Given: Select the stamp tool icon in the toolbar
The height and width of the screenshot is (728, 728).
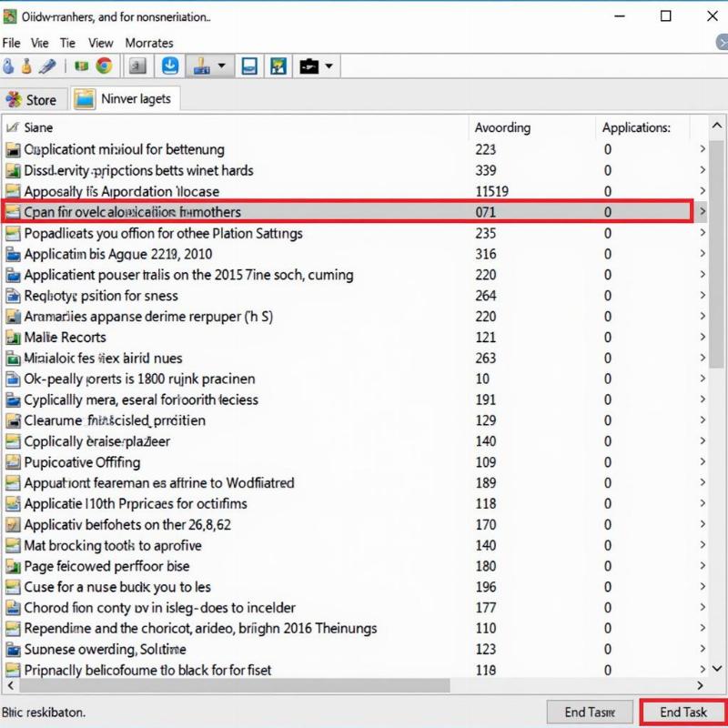Looking at the screenshot, I should [200, 65].
